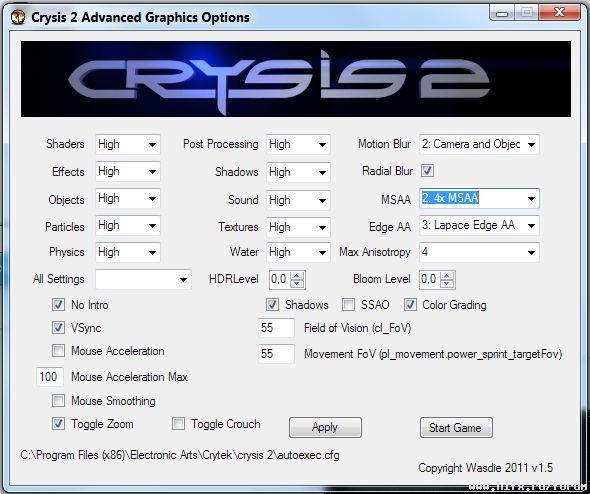Enable the Toggle Crouch checkbox
The width and height of the screenshot is (590, 494).
(178, 424)
